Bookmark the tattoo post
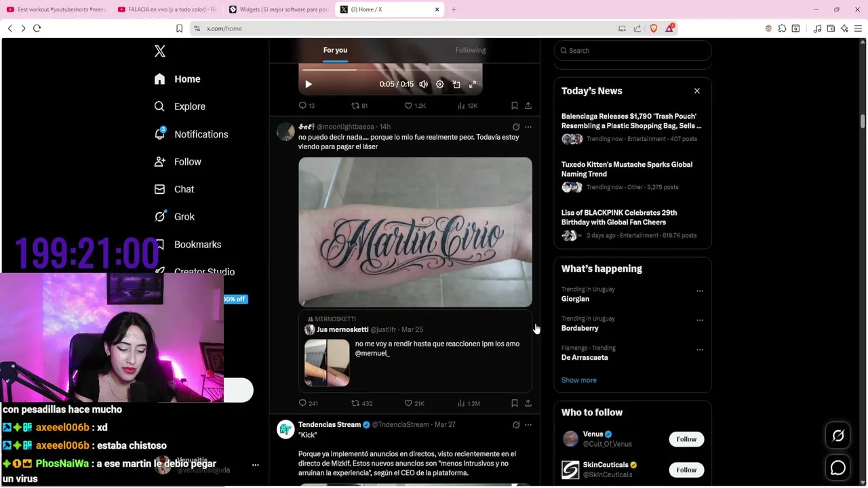The height and width of the screenshot is (488, 868). tap(515, 403)
